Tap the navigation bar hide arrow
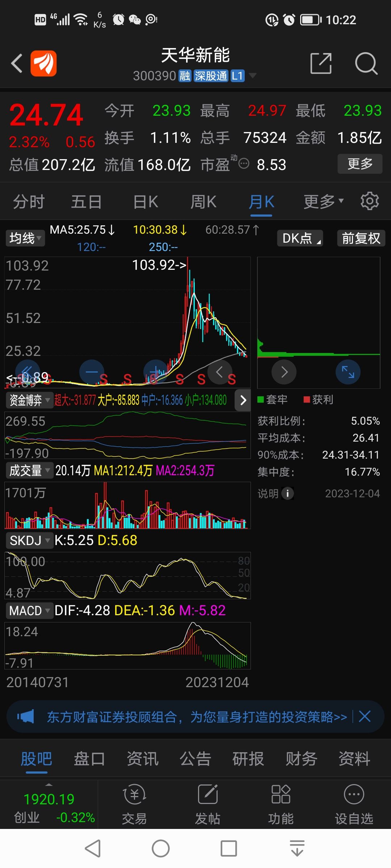The image size is (391, 868). (x=297, y=848)
